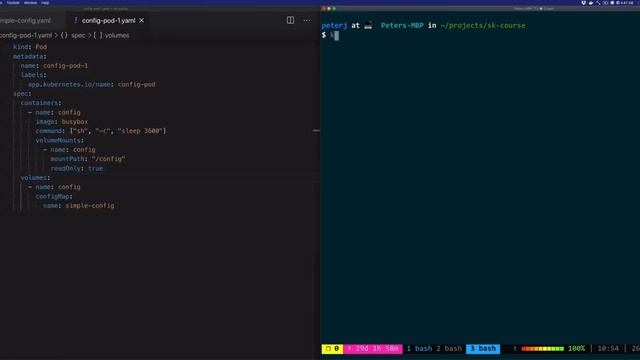Screen dimensions: 640x360
Task: Click the 'volumes:' line in the editor
Action: pyautogui.click(x=35, y=178)
